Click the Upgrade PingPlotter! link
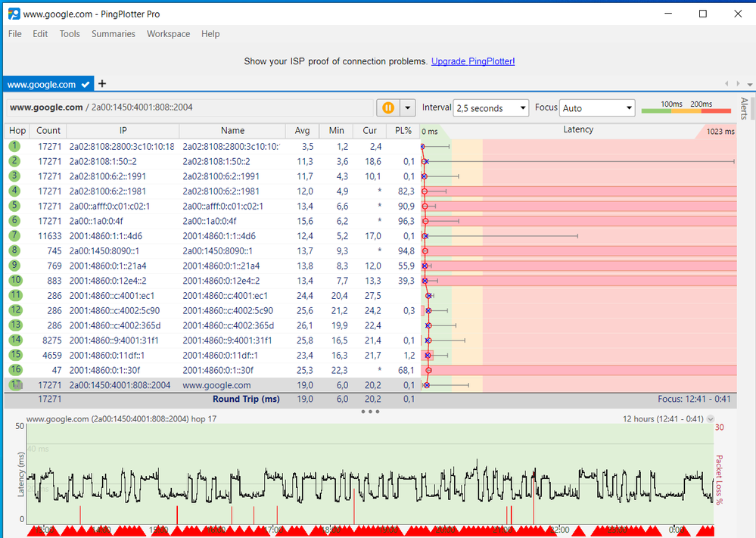This screenshot has height=538, width=756. click(x=472, y=61)
